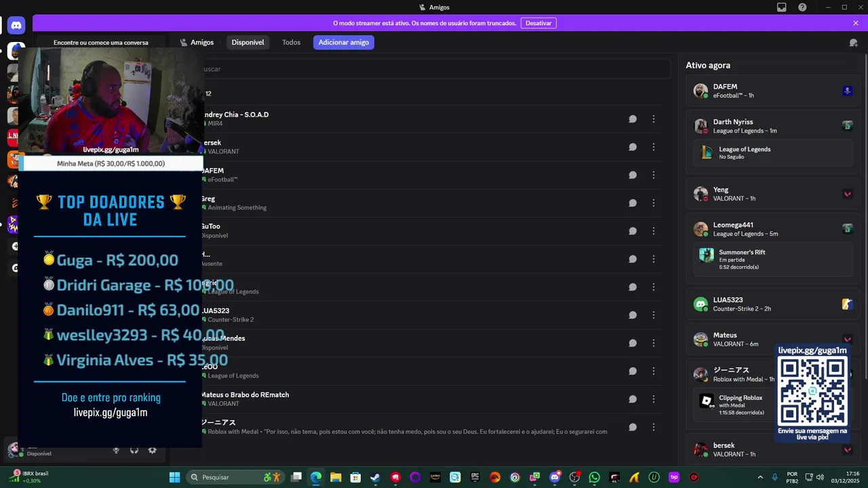Image resolution: width=868 pixels, height=488 pixels.
Task: Open bersek VALORANT card in Ativo agora
Action: coord(773,449)
